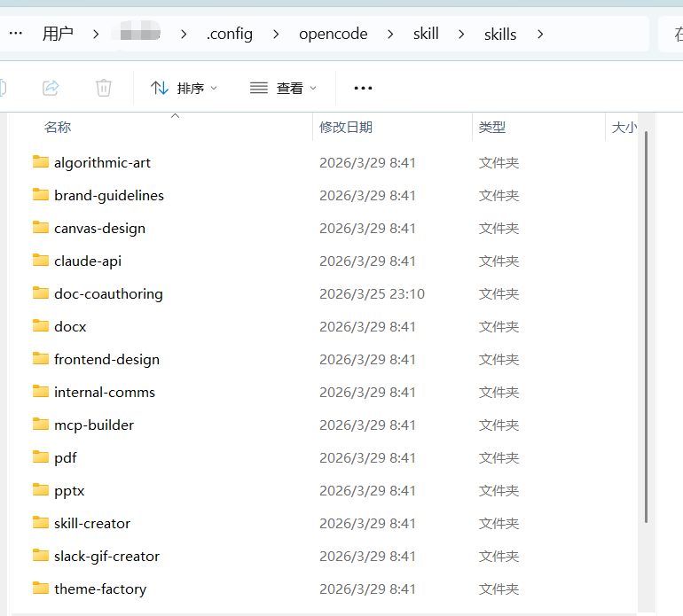Click the algorithmic-art folder icon

(41, 162)
